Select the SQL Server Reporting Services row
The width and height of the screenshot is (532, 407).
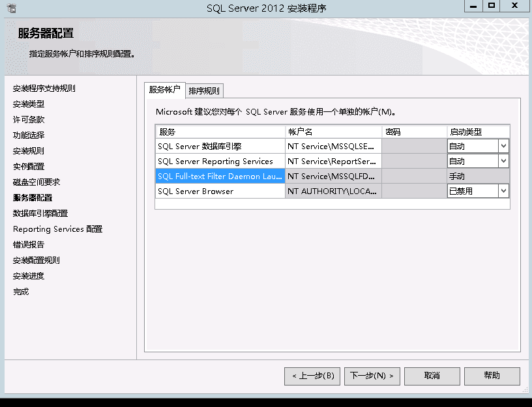click(x=220, y=161)
